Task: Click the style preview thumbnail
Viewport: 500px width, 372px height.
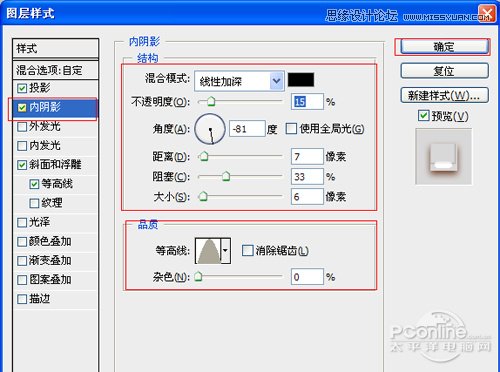Action: click(x=444, y=157)
